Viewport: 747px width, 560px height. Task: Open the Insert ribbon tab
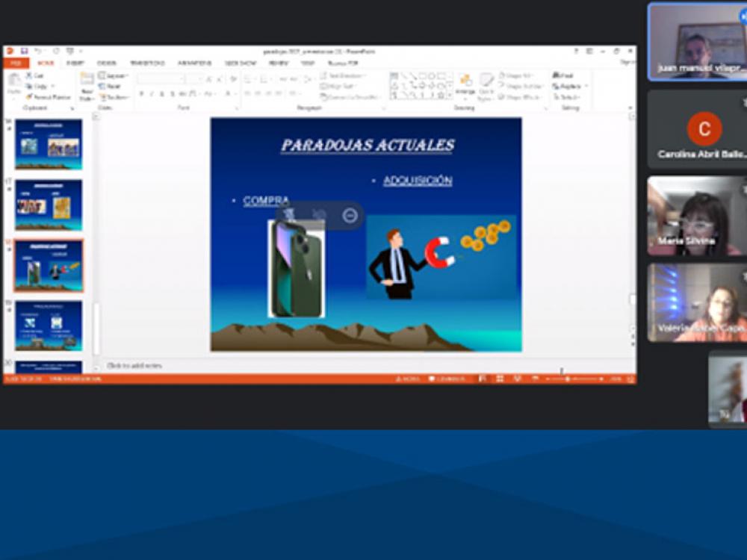75,63
